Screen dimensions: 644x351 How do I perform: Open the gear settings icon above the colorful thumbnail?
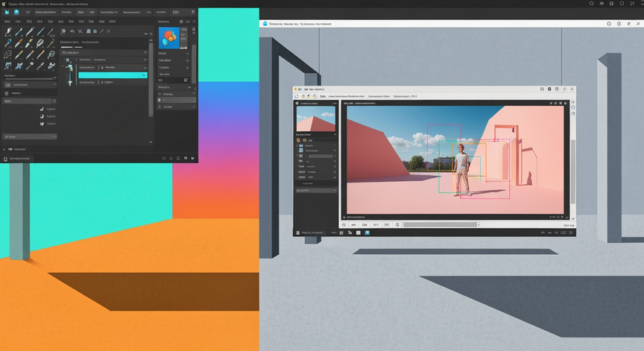(182, 22)
